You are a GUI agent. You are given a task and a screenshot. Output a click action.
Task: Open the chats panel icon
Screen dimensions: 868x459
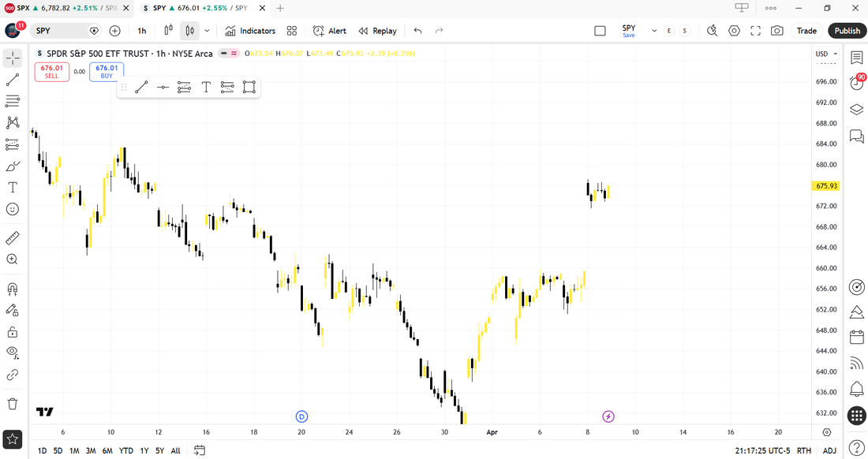[856, 136]
